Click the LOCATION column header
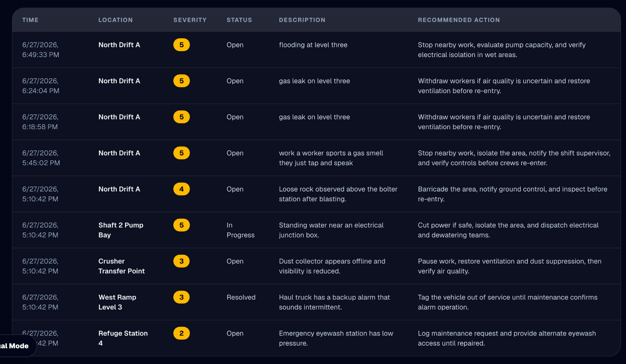This screenshot has height=364, width=626. [x=116, y=20]
